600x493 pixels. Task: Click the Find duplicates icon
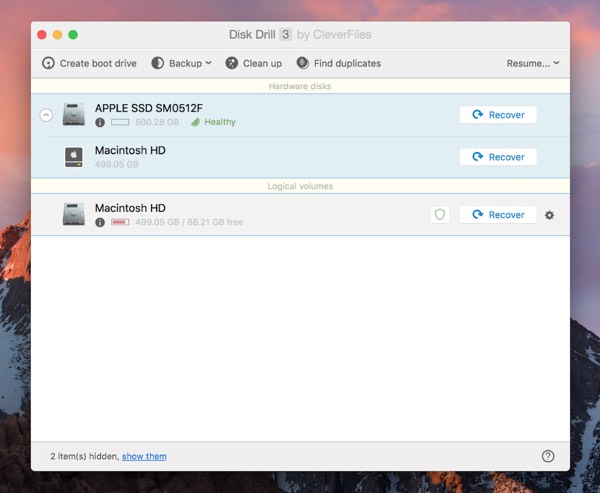pos(303,63)
